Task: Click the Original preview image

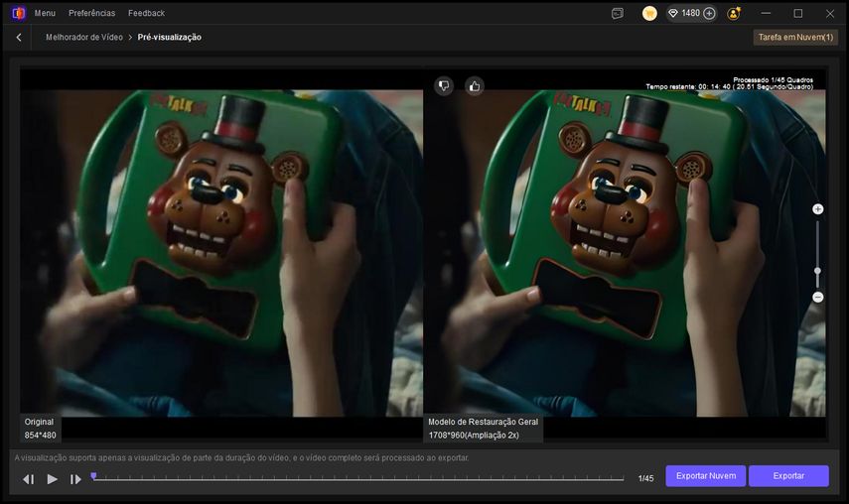Action: (221, 253)
